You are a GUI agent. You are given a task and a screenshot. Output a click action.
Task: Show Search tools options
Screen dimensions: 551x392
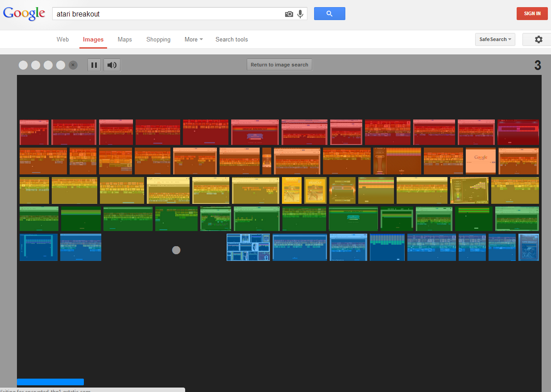pos(232,39)
